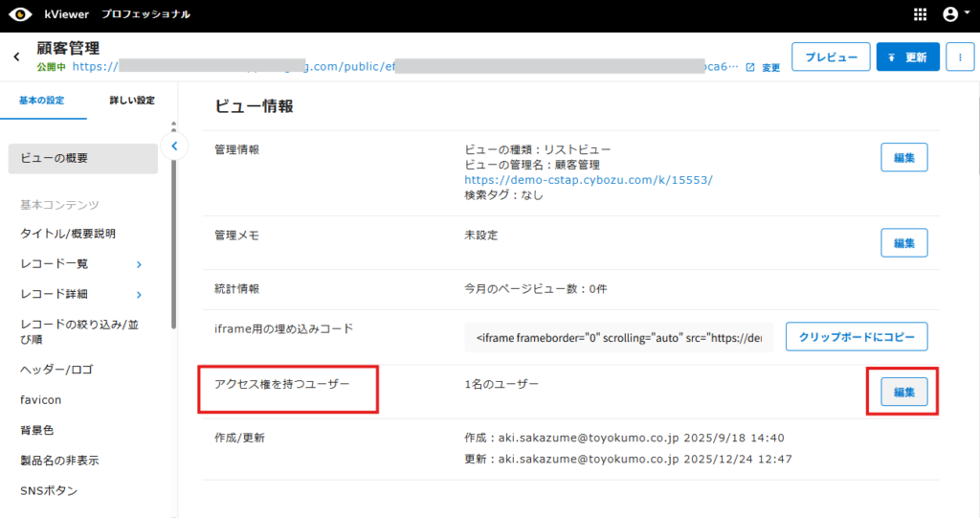Screen dimensions: 980x518
Task: Click the kViewer eye logo icon
Action: coord(21,14)
